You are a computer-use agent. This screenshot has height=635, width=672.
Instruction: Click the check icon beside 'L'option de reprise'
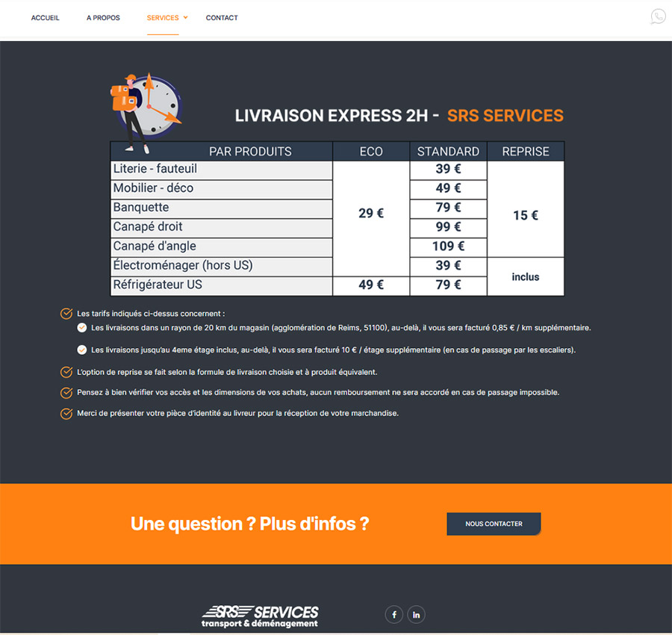click(x=66, y=372)
